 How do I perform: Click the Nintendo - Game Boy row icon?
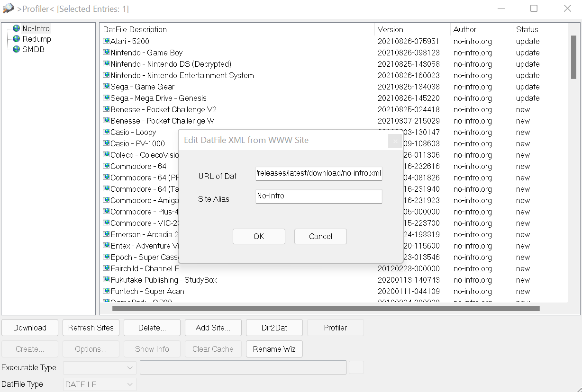click(x=107, y=52)
